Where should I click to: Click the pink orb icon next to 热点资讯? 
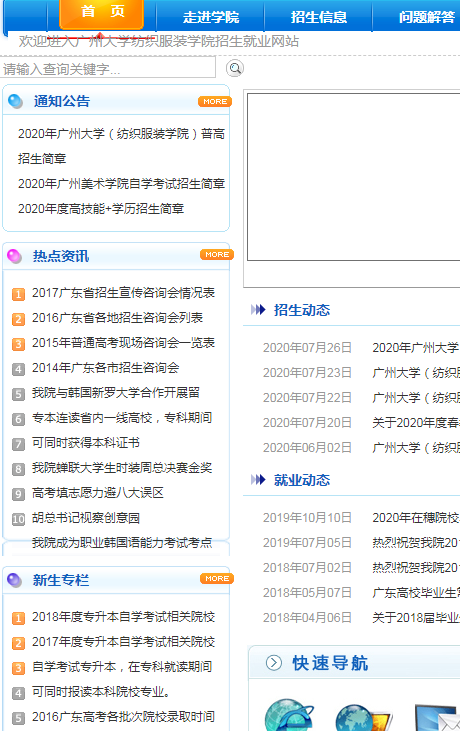[x=14, y=256]
